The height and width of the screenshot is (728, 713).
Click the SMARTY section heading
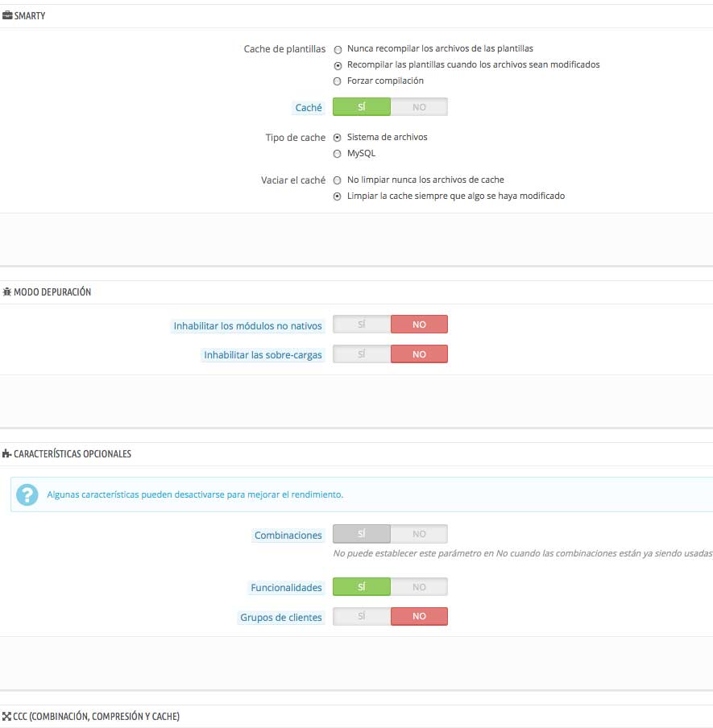click(x=30, y=16)
